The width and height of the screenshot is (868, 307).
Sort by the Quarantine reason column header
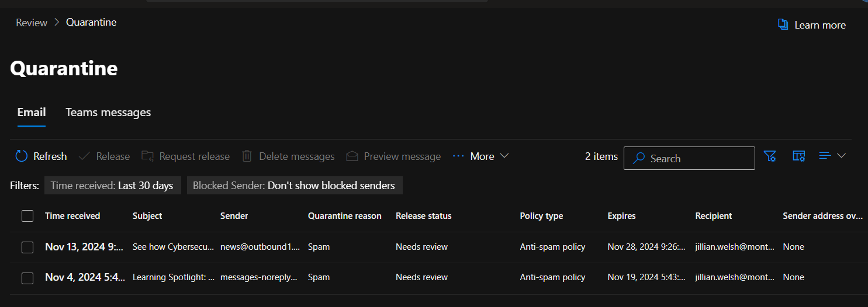pos(344,216)
